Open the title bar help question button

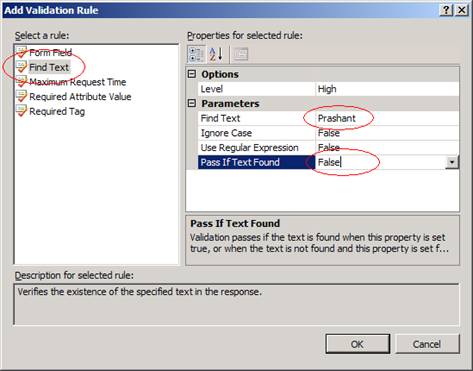click(x=446, y=10)
